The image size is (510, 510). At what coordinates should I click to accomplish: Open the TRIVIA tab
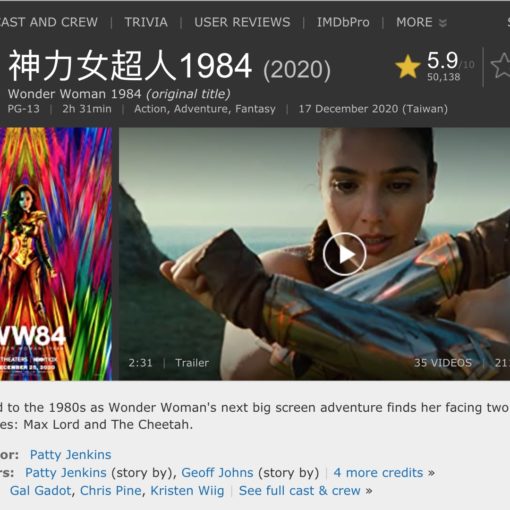[146, 22]
